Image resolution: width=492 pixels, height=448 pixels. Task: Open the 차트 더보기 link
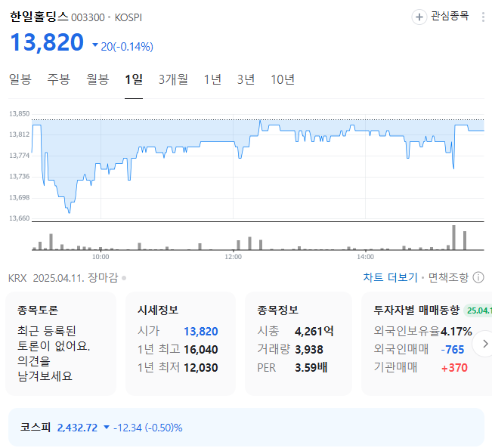pos(390,278)
